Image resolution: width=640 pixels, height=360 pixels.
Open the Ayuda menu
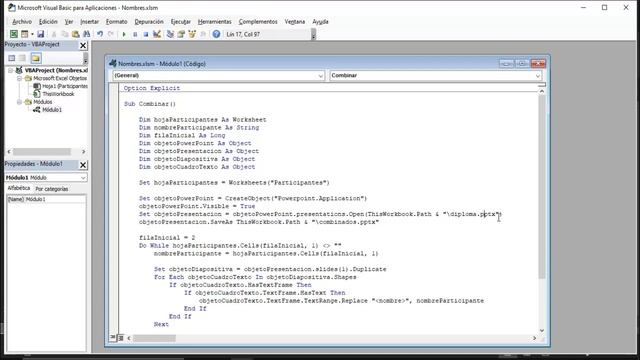[320, 22]
